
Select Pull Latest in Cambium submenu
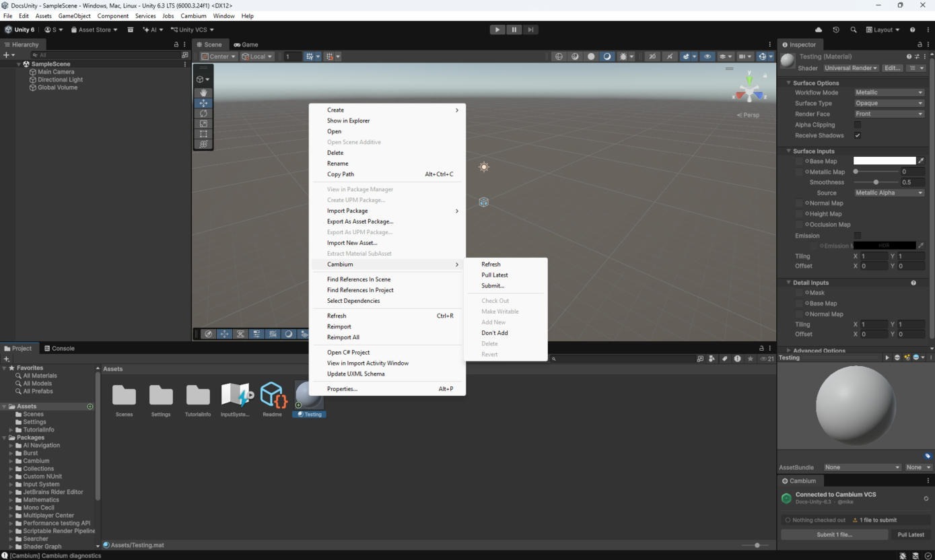pos(495,275)
